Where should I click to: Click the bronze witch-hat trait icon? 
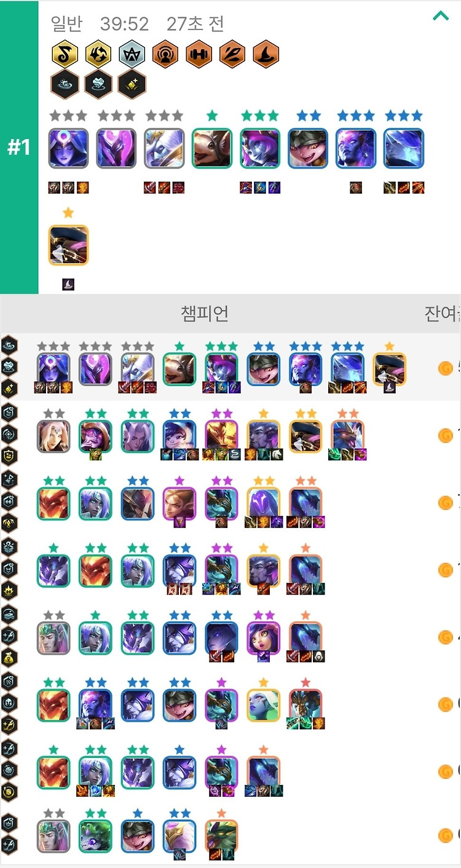pyautogui.click(x=266, y=54)
